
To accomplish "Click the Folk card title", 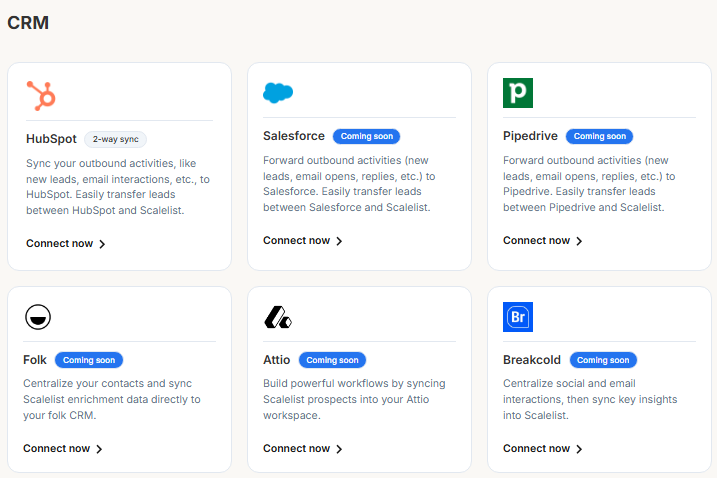I will [35, 360].
